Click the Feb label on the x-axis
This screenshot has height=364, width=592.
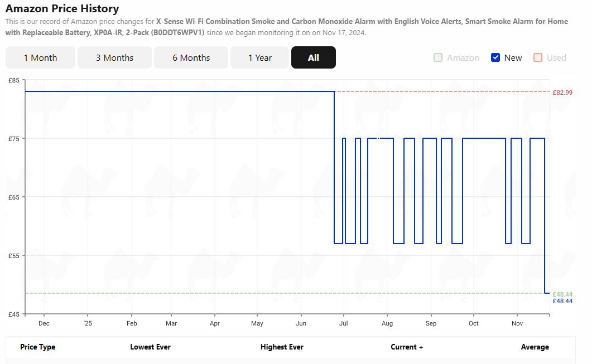coord(132,323)
